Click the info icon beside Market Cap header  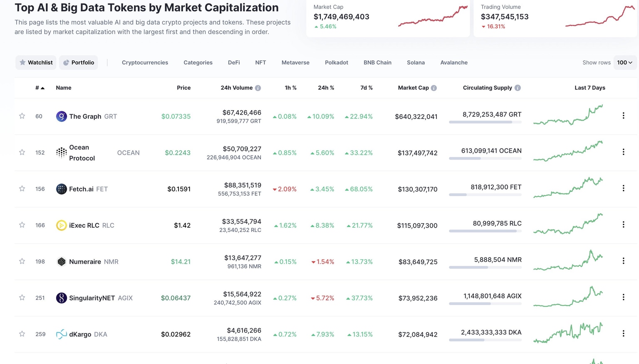pyautogui.click(x=433, y=88)
